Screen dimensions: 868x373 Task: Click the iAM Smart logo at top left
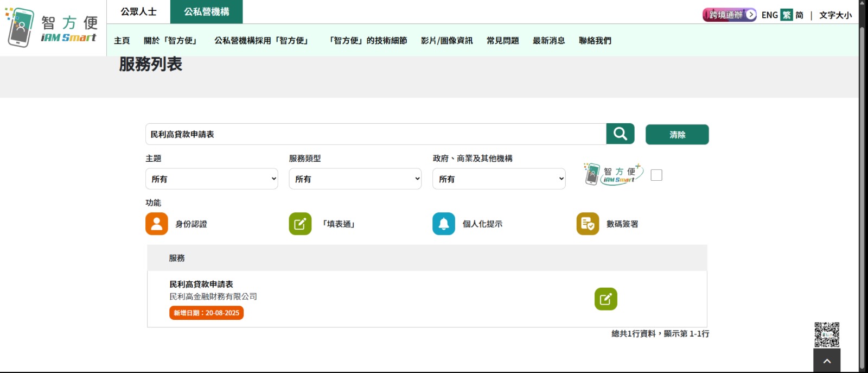52,28
